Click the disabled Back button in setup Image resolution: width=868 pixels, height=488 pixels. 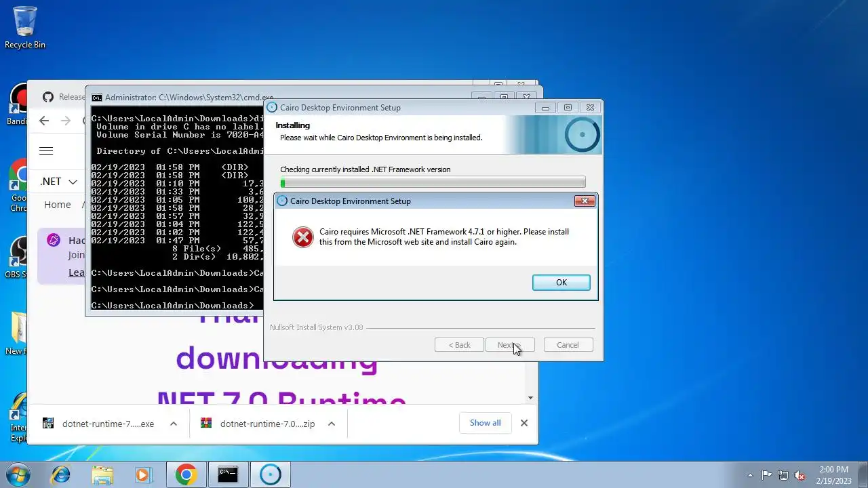[459, 345]
